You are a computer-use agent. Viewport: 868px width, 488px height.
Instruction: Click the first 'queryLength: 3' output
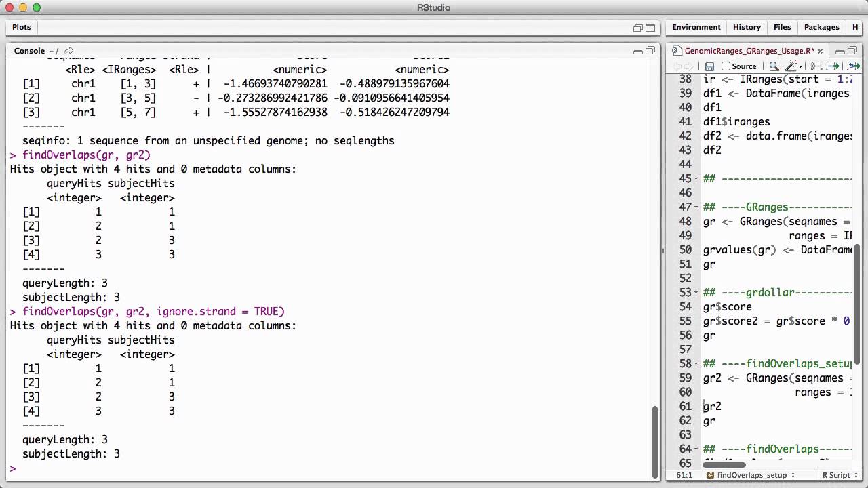pos(65,283)
